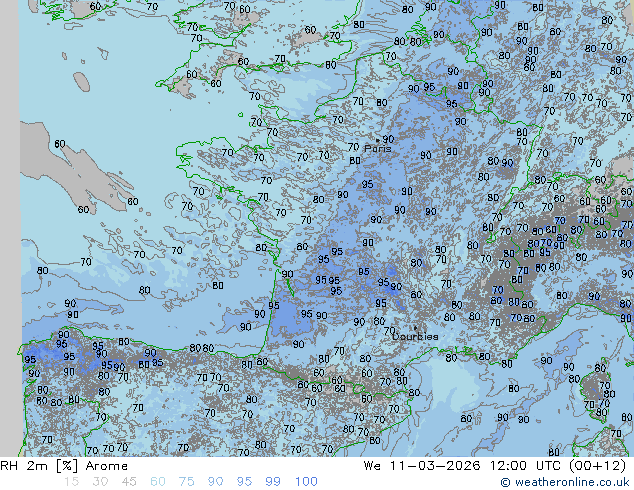Viewport: 634px width, 490px height.
Task: Click legend value 60 in color scale
Action: point(158,482)
